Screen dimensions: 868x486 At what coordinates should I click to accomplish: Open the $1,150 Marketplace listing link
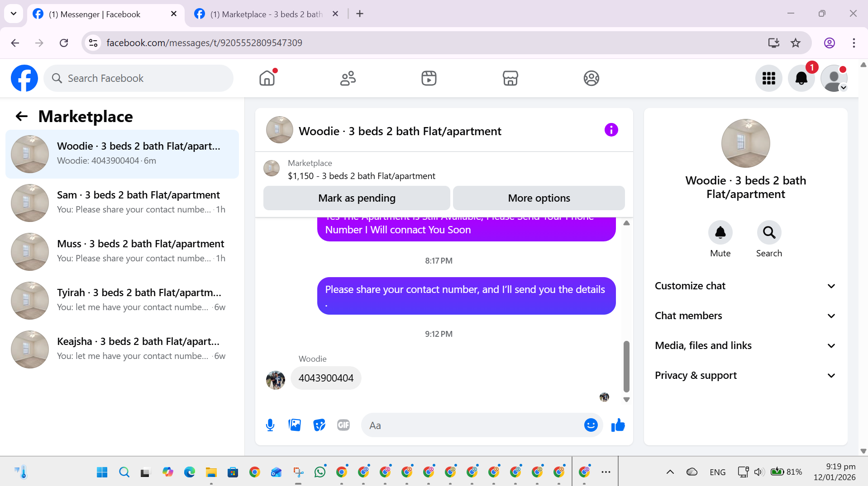[362, 176]
